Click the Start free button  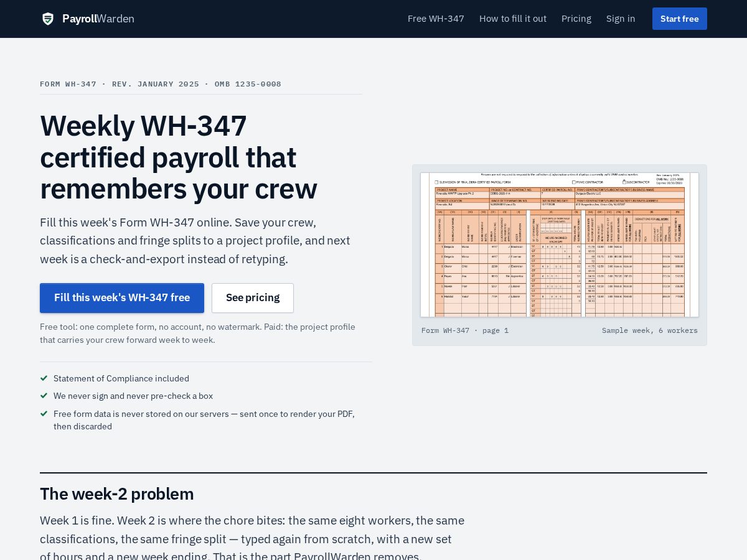[x=680, y=19]
